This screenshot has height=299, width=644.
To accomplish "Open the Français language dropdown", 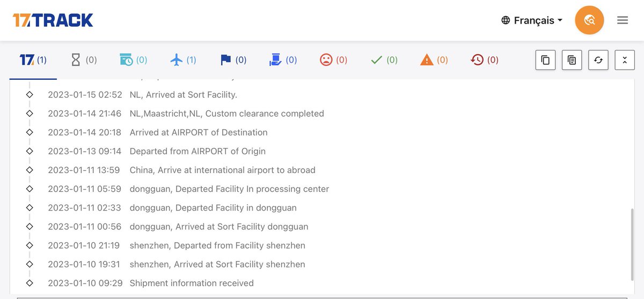I will tap(532, 20).
